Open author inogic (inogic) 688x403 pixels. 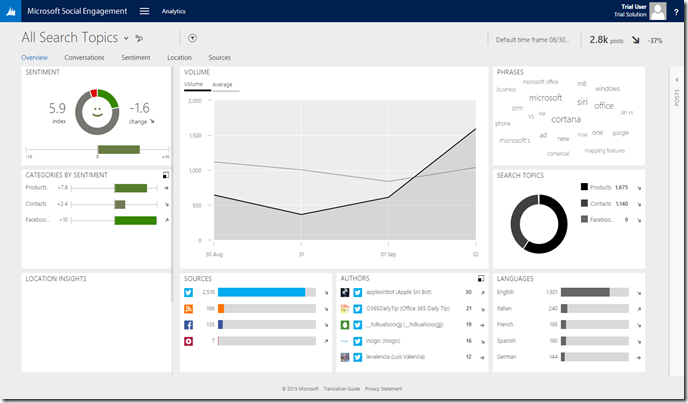(x=383, y=341)
